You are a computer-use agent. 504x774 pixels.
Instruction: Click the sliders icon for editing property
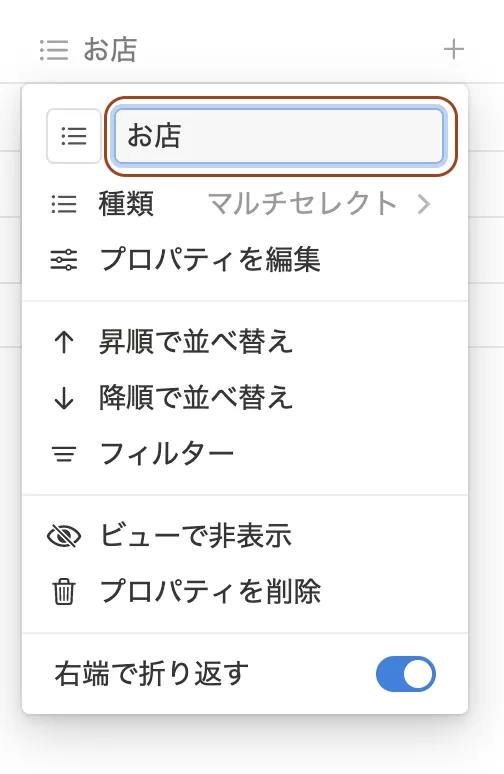pos(64,260)
